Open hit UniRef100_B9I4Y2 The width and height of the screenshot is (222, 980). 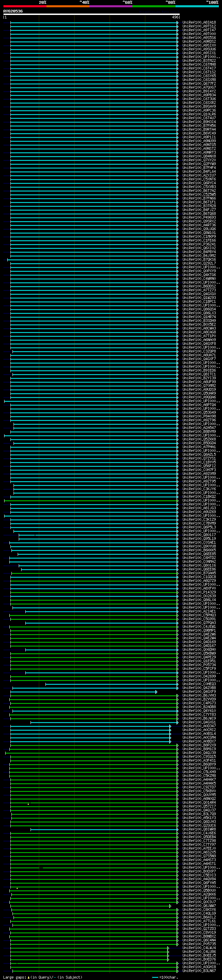[199, 91]
